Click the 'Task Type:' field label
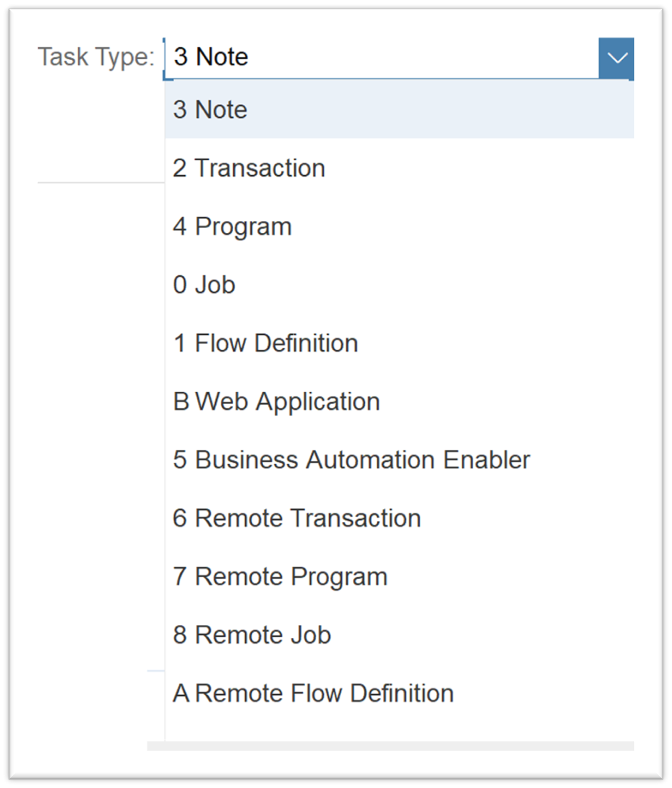672x788 pixels. point(96,57)
